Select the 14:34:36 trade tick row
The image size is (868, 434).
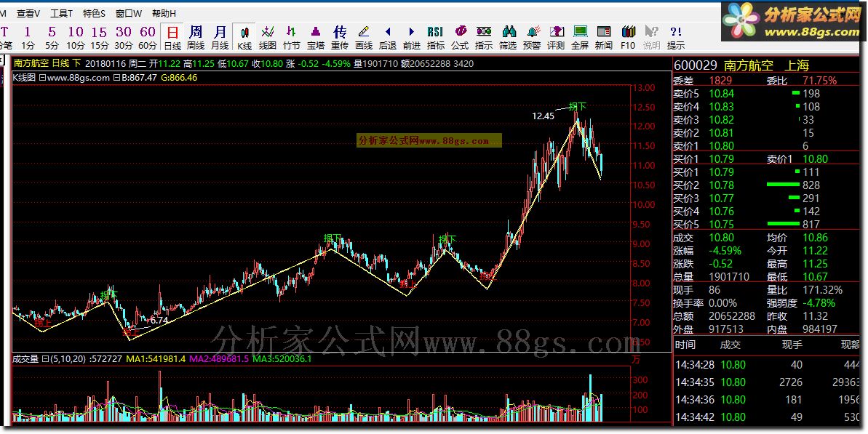coord(768,400)
